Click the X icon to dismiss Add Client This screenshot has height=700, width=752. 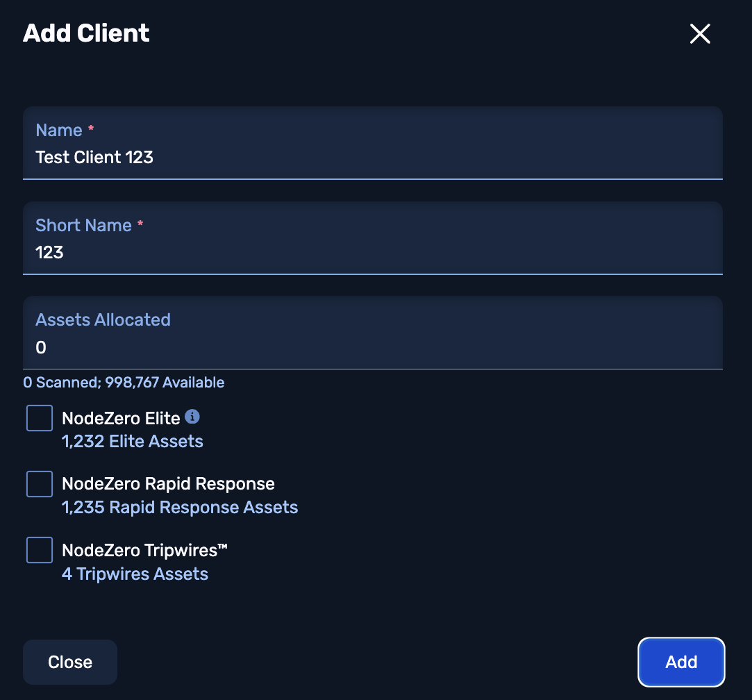pos(699,33)
